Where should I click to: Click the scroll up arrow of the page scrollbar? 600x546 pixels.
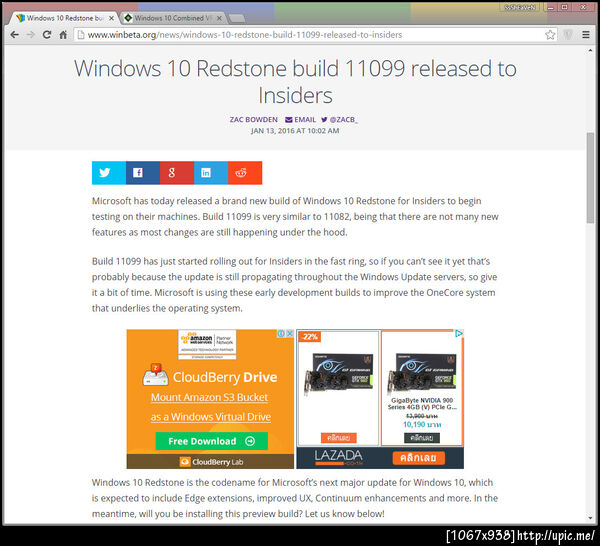coord(590,51)
